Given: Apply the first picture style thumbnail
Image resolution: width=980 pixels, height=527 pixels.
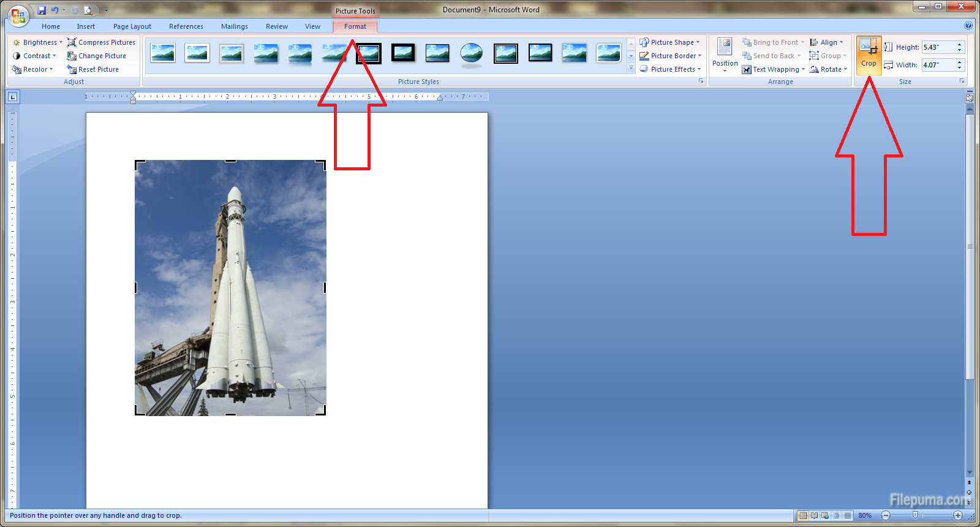Looking at the screenshot, I should click(x=163, y=53).
